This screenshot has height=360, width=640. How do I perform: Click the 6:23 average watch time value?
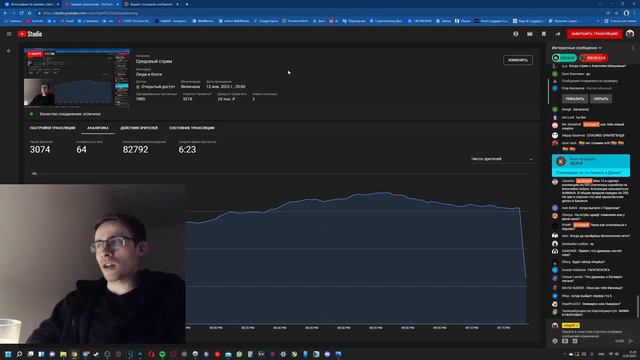187,149
